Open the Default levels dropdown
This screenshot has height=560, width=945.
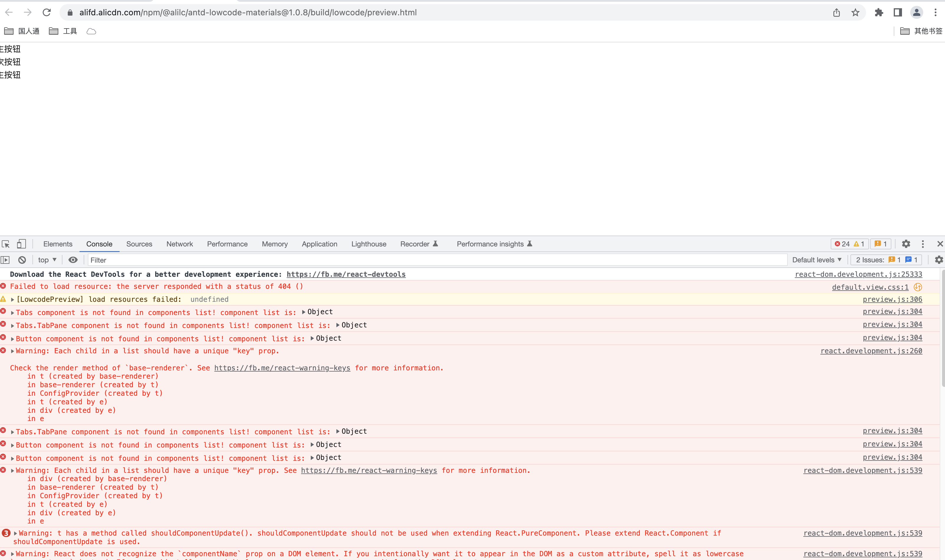(817, 260)
